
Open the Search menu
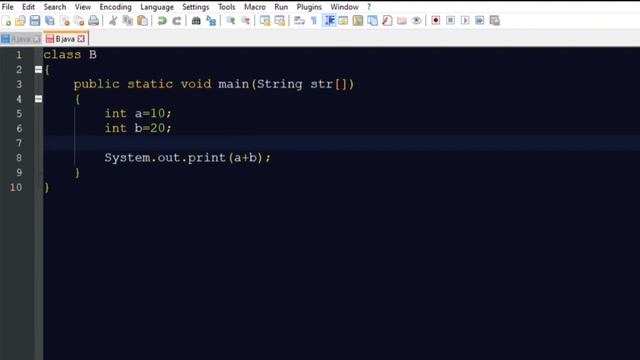click(x=55, y=7)
